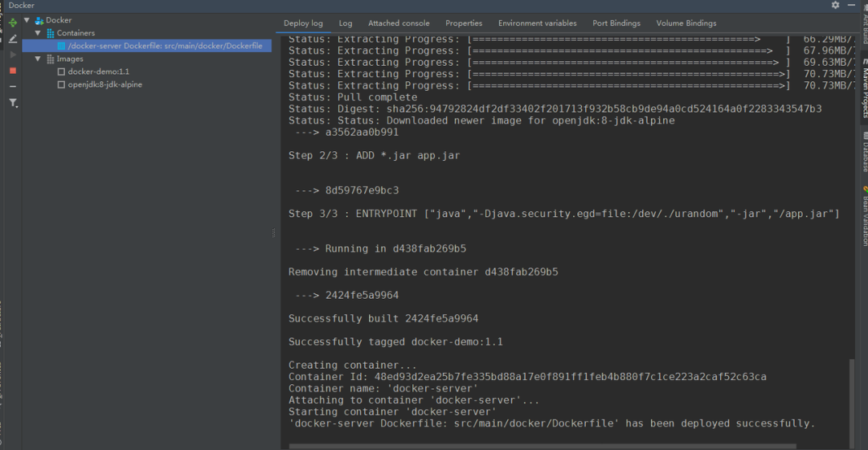Click the grayed Start container play icon
Screen dimensions: 868x450
tap(13, 55)
